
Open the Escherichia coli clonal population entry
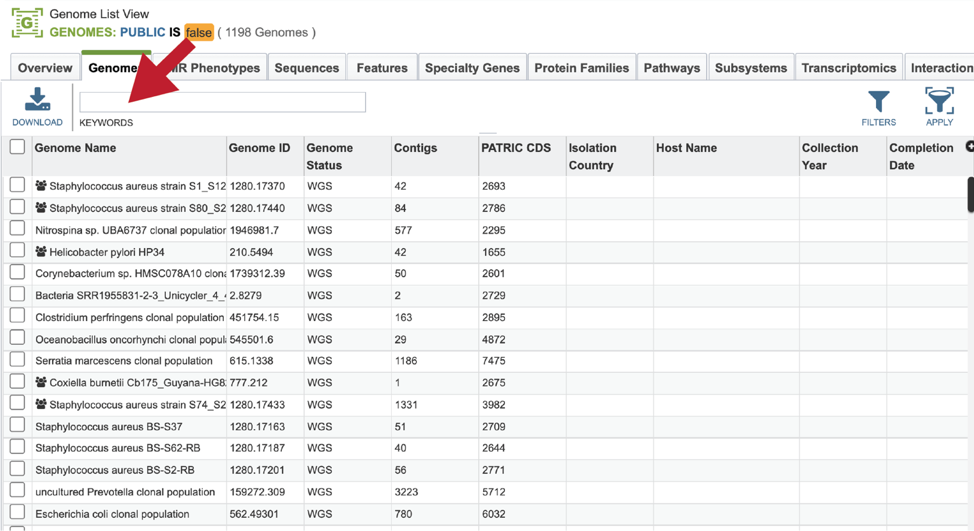pyautogui.click(x=112, y=514)
